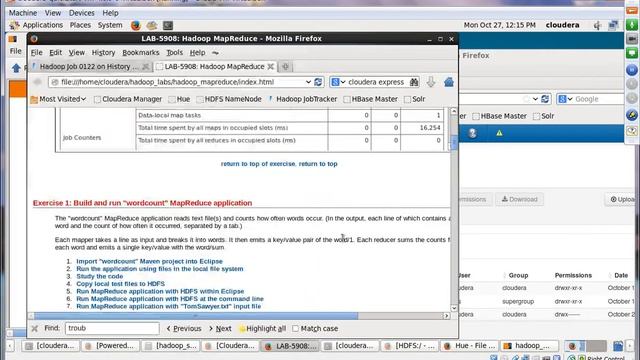Open the File menu in Firefox
This screenshot has height=360, width=640.
[x=36, y=53]
